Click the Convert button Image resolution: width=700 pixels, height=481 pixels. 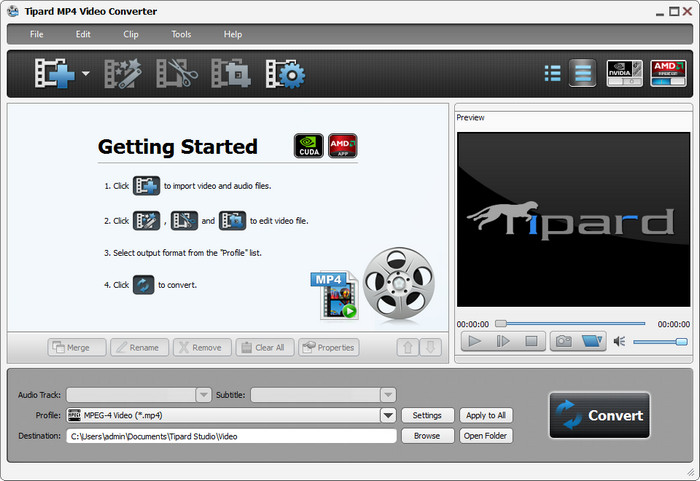599,415
